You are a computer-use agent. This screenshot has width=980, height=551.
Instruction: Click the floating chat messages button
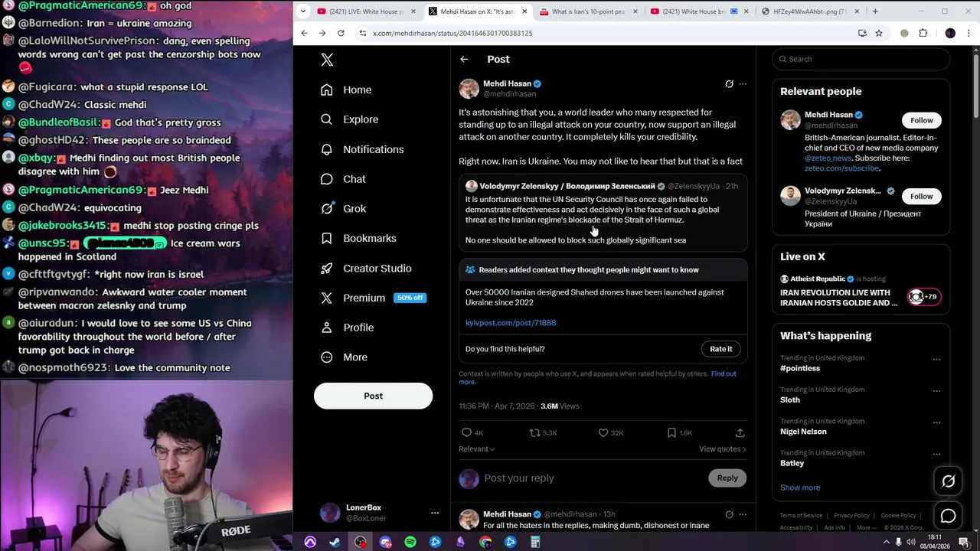948,516
